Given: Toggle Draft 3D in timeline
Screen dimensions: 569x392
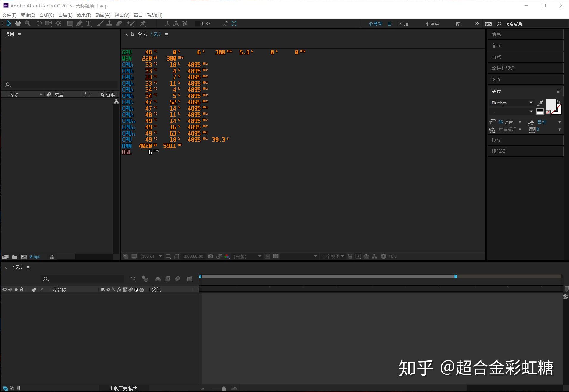Looking at the screenshot, I should click(145, 279).
